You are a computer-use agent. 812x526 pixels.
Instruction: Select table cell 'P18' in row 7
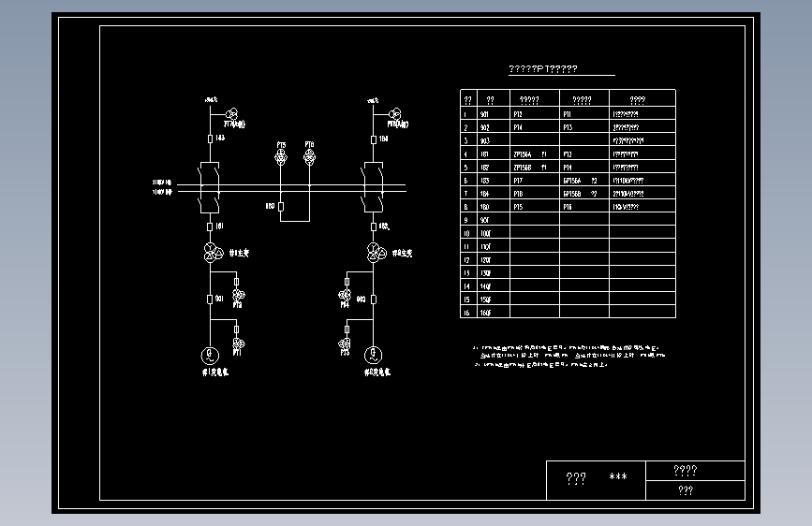[x=518, y=194]
